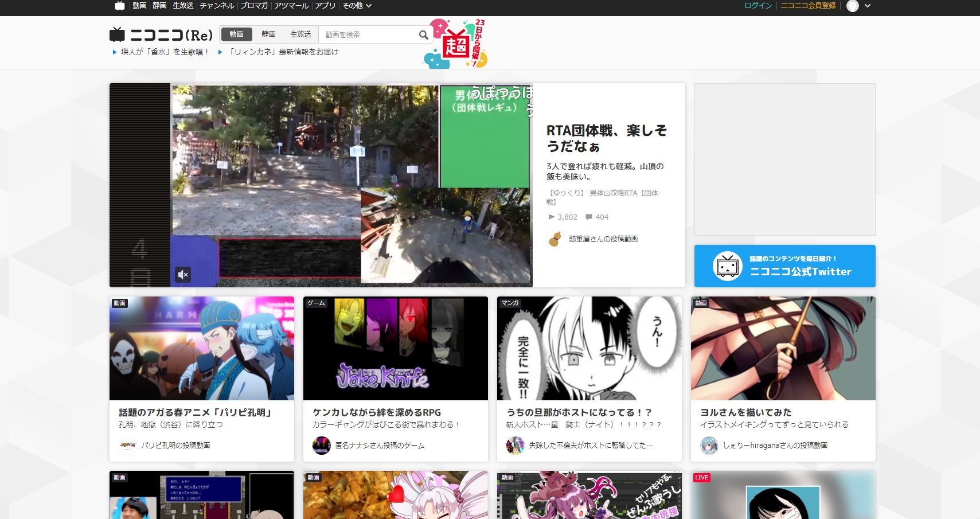Click the TV mascot icon on Twitter banner

(x=728, y=266)
